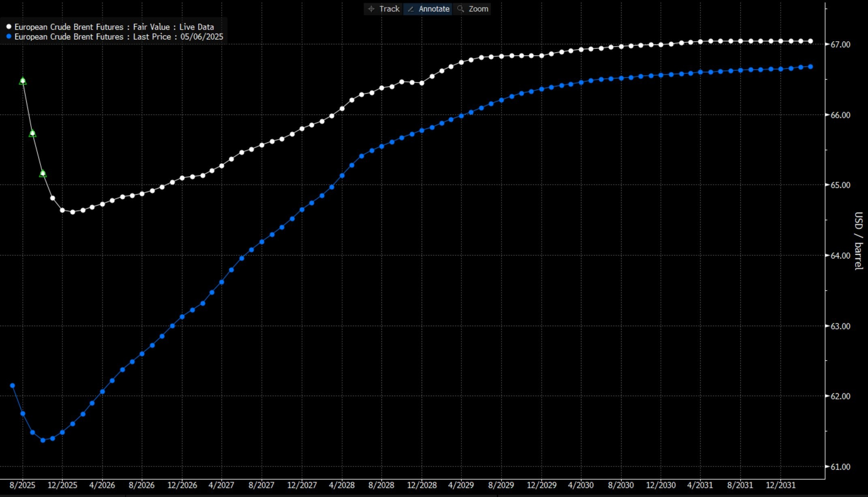Select the Last Price 05/06/2025 legend entry
Viewport: 868px width, 497px height.
(119, 37)
